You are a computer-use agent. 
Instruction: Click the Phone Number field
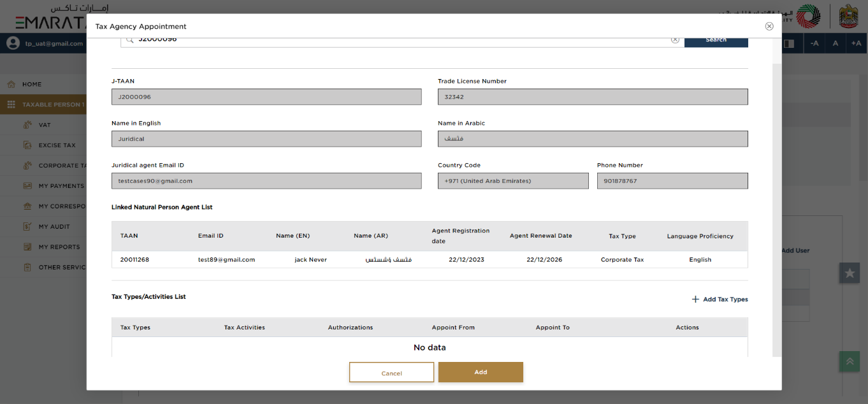pyautogui.click(x=672, y=181)
